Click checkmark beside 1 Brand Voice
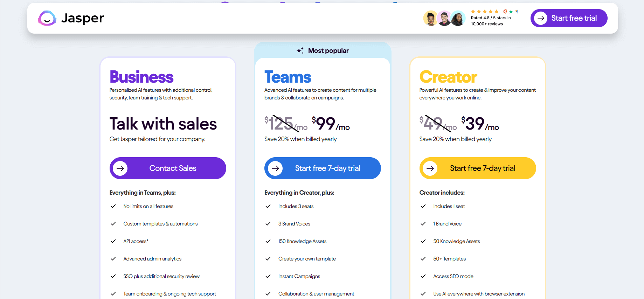 (423, 224)
